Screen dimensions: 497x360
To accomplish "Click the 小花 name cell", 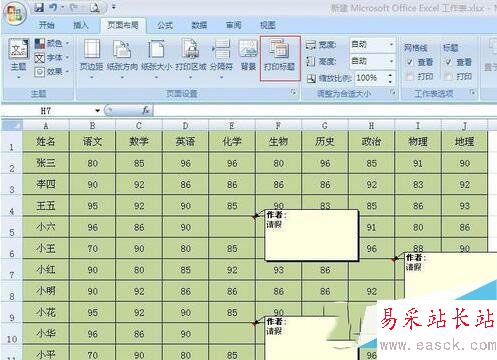I will point(46,312).
